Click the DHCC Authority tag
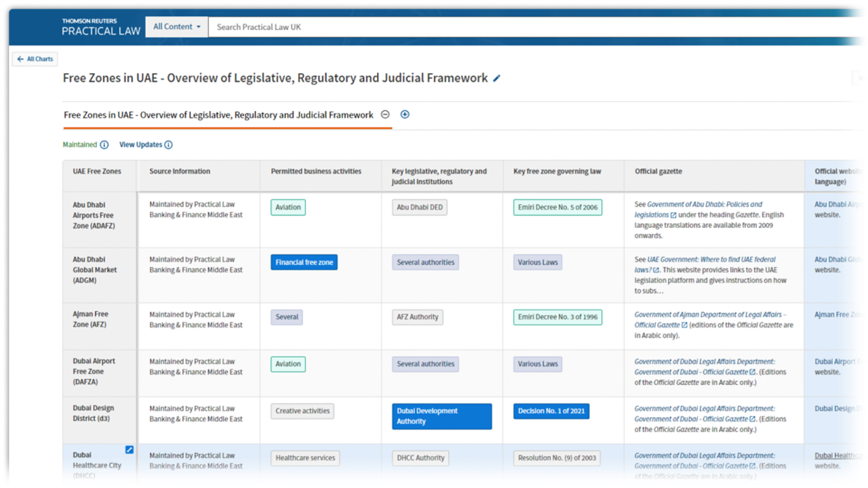868x488 pixels. coord(420,458)
